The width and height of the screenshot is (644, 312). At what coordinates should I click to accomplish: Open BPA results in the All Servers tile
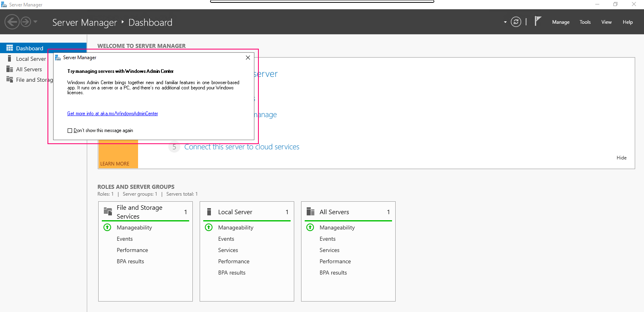click(333, 273)
